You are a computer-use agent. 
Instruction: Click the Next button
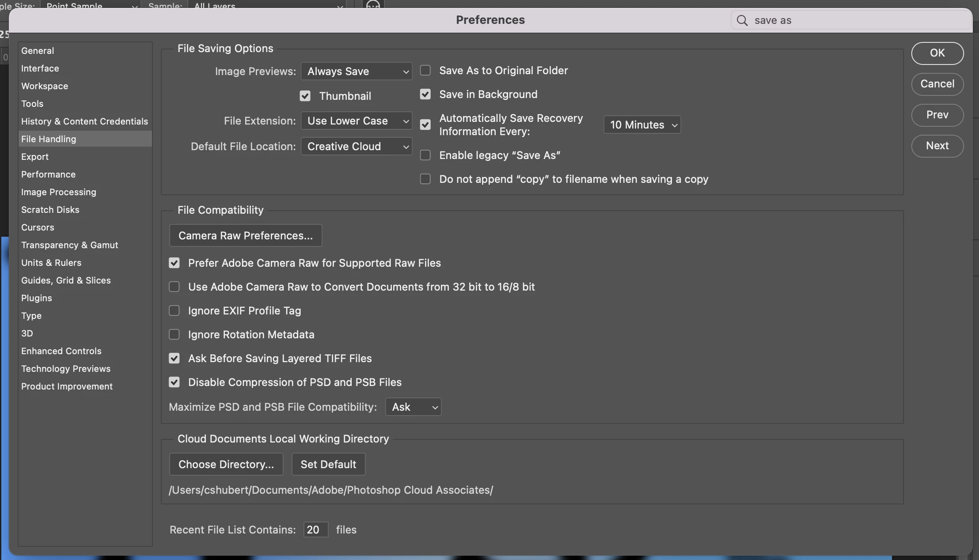(937, 146)
